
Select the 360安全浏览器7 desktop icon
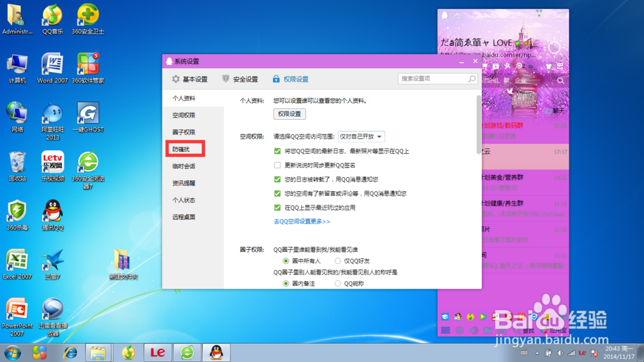(x=88, y=170)
